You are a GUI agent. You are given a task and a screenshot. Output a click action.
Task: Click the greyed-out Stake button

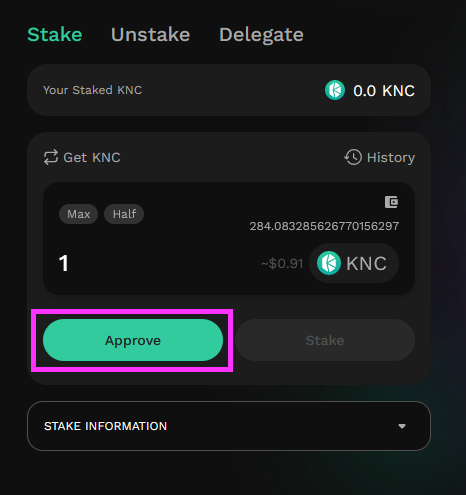(325, 340)
